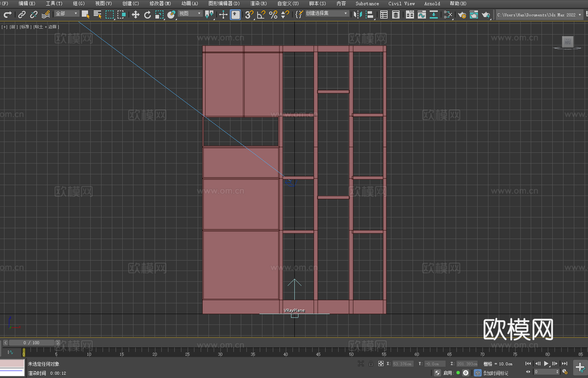Open the Curve Editor
This screenshot has height=378, width=588.
pos(422,14)
